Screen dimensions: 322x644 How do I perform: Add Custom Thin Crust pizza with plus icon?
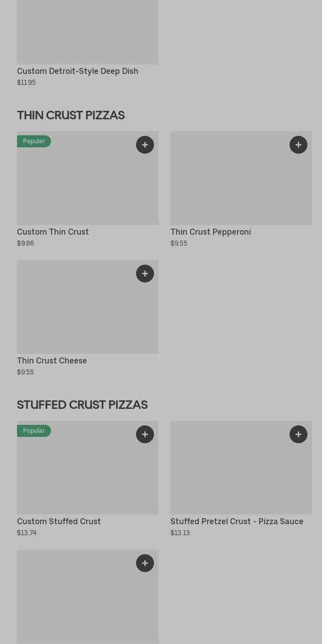[145, 145]
